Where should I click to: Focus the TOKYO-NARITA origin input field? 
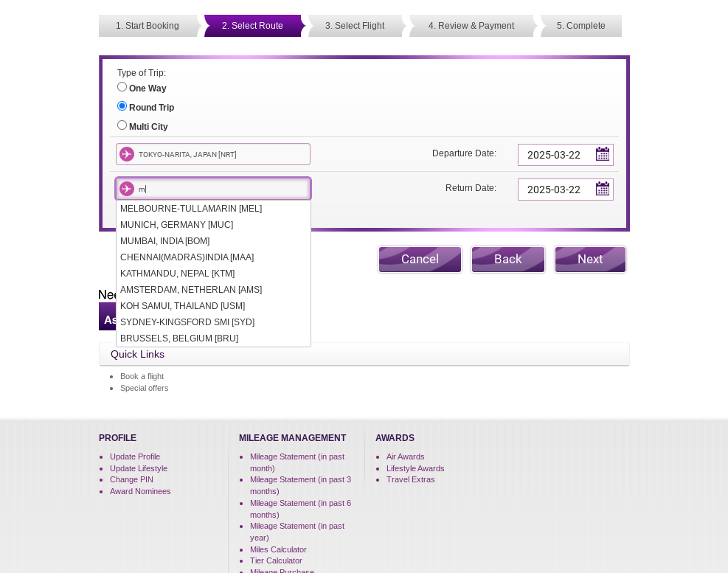(x=213, y=154)
